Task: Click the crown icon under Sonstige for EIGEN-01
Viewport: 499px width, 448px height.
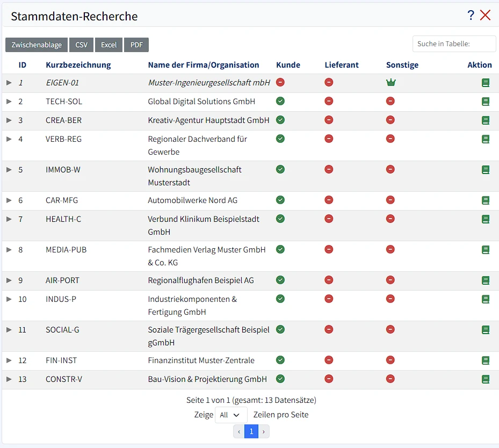Action: (x=390, y=82)
